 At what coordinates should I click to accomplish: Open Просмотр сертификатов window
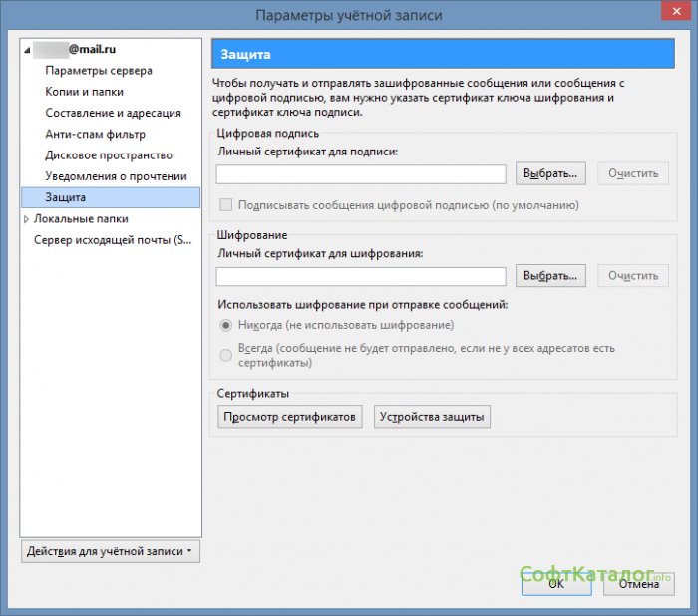pyautogui.click(x=289, y=418)
